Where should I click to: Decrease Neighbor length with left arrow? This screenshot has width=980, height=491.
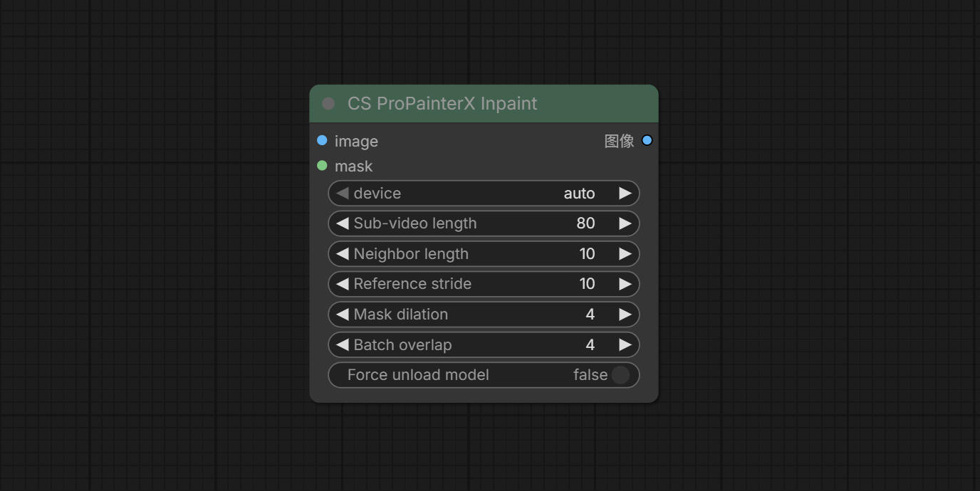click(x=342, y=254)
